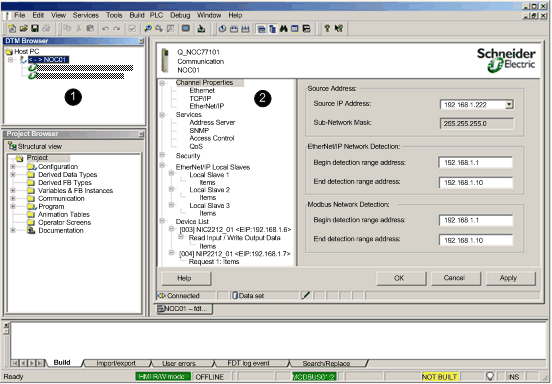This screenshot has height=384, width=552.
Task: Click the binoculars search icon
Action: 283,29
